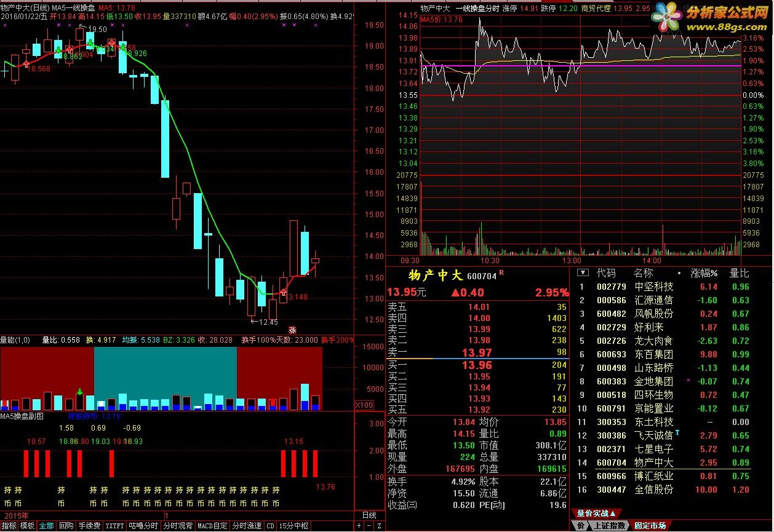Switch to the 上证指数 tab
774x532 pixels.
pyautogui.click(x=610, y=526)
